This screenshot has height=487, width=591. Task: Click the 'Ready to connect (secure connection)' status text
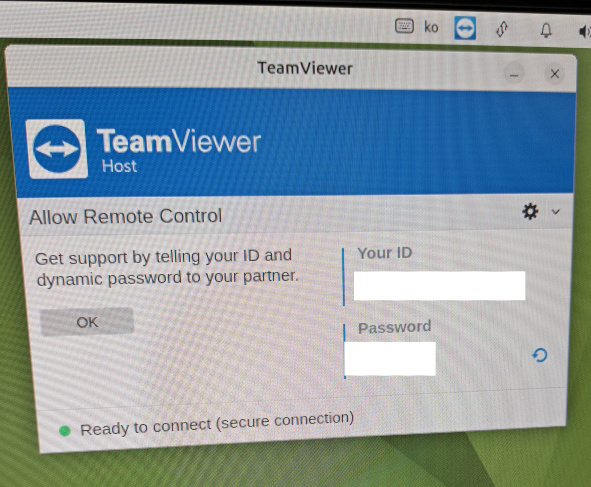[217, 424]
